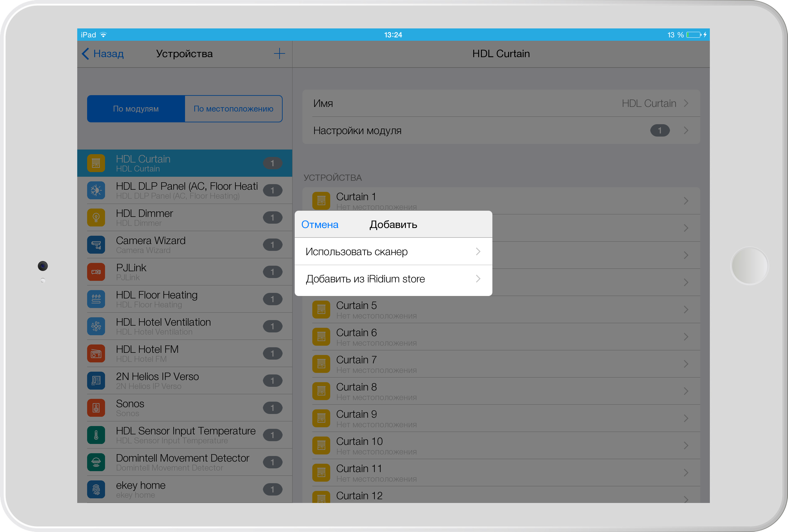This screenshot has width=788, height=532.
Task: Tap the Sonos speaker icon
Action: coord(96,408)
